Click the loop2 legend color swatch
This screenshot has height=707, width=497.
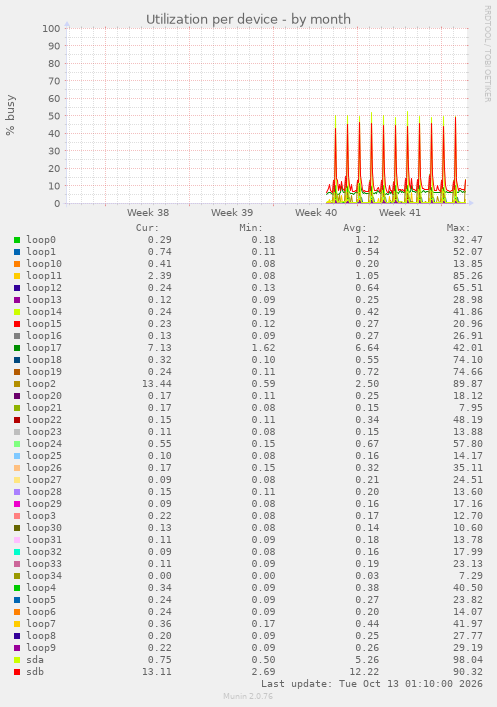[x=17, y=384]
